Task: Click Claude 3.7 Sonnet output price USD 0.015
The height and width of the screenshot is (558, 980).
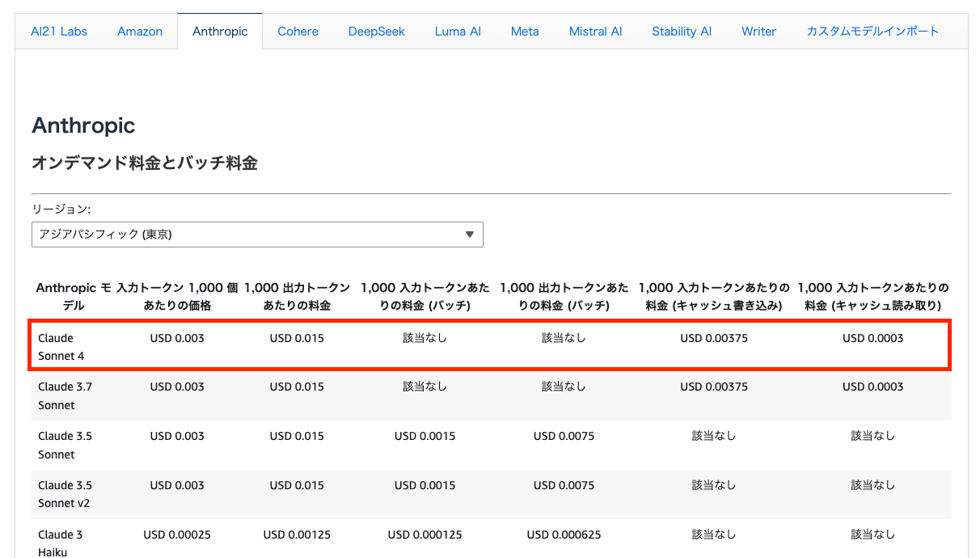Action: (x=297, y=387)
